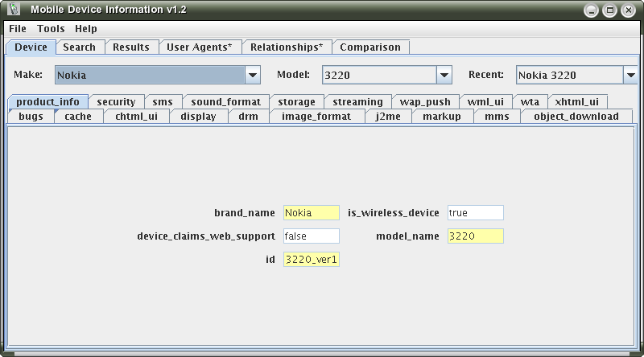
Task: Open the Recent devices dropdown arrow
Action: point(630,76)
